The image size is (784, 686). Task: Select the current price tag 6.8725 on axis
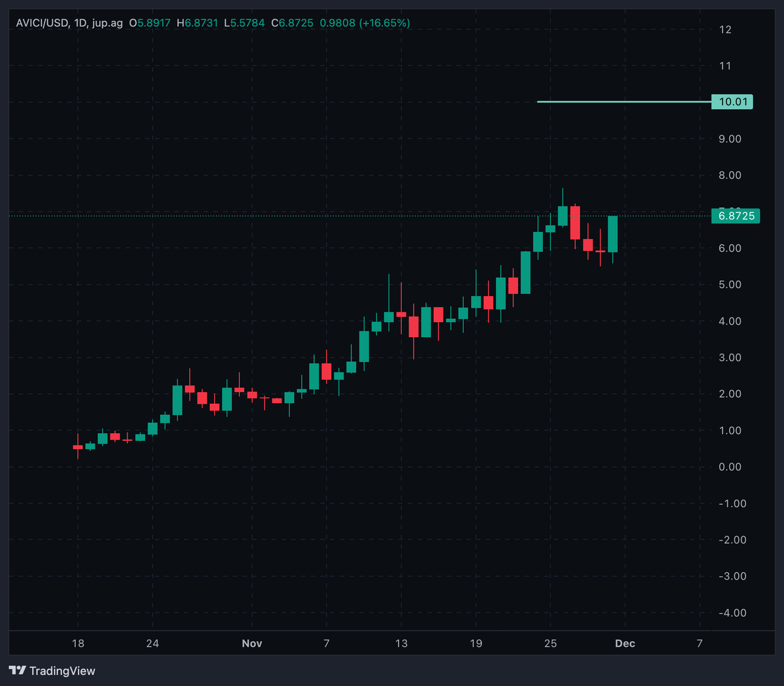pos(736,216)
